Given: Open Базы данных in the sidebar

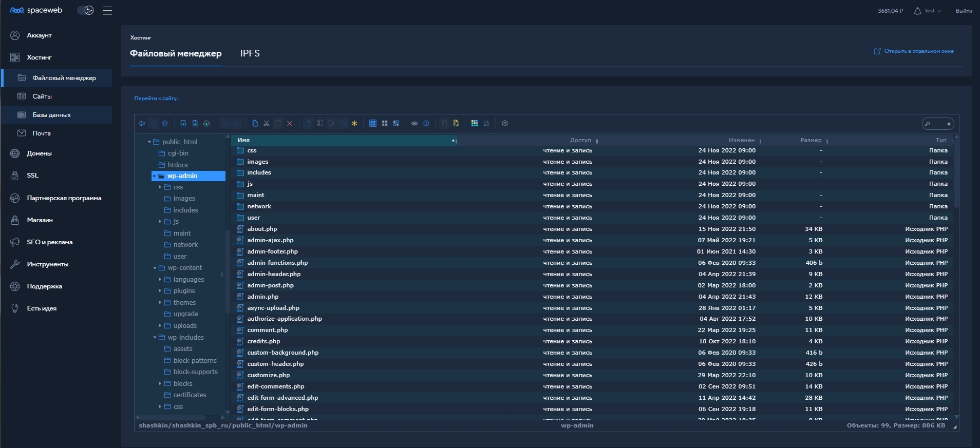Looking at the screenshot, I should coord(51,115).
